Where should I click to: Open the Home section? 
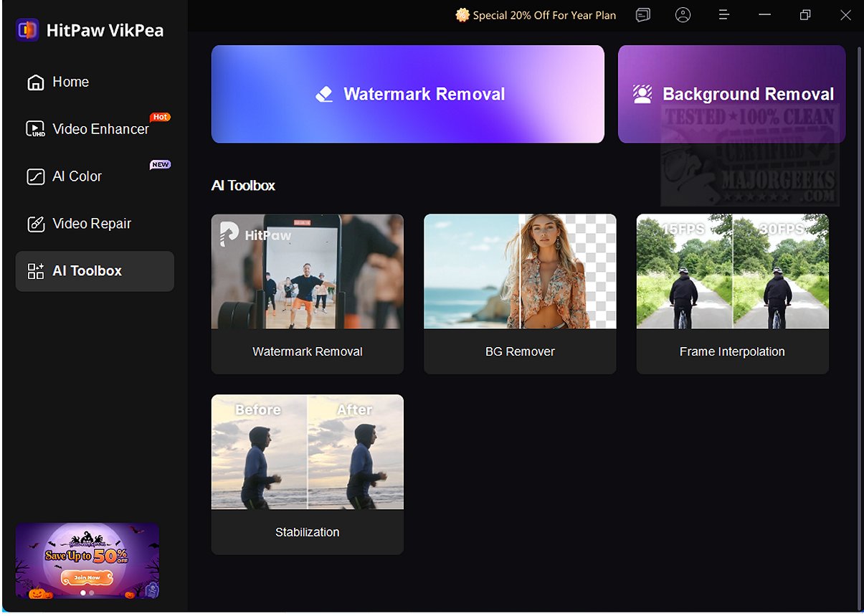(95, 82)
